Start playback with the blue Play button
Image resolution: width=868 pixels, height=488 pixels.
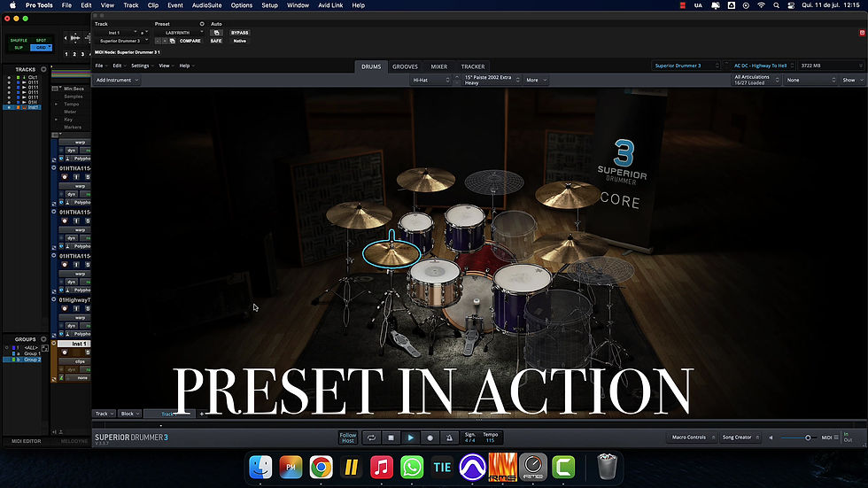(x=411, y=438)
